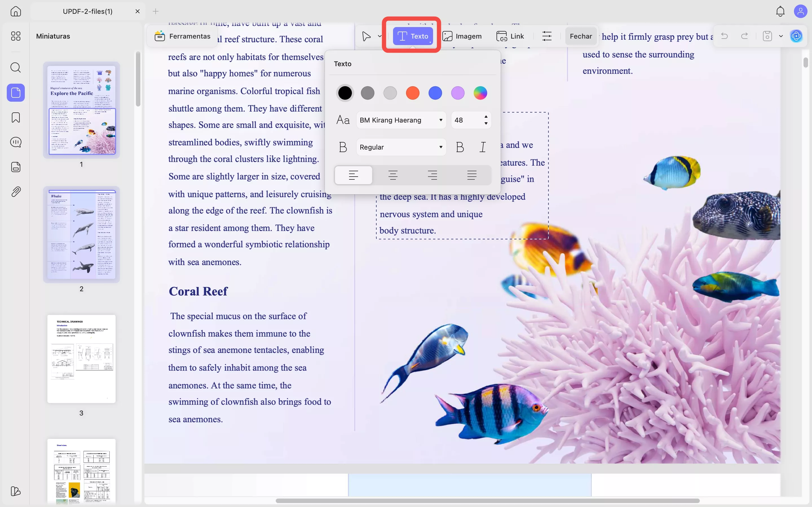Viewport: 812px width, 507px height.
Task: Open the Regular font weight dropdown
Action: (401, 147)
